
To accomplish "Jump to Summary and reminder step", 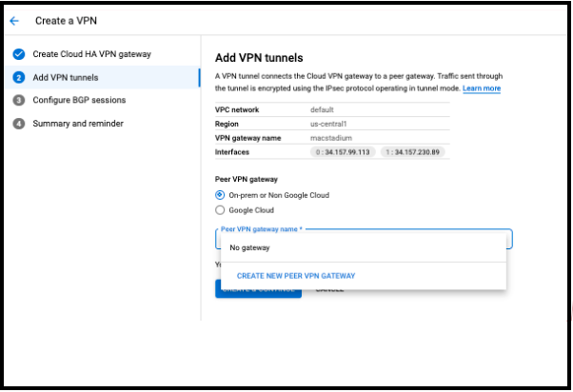I will pos(78,123).
